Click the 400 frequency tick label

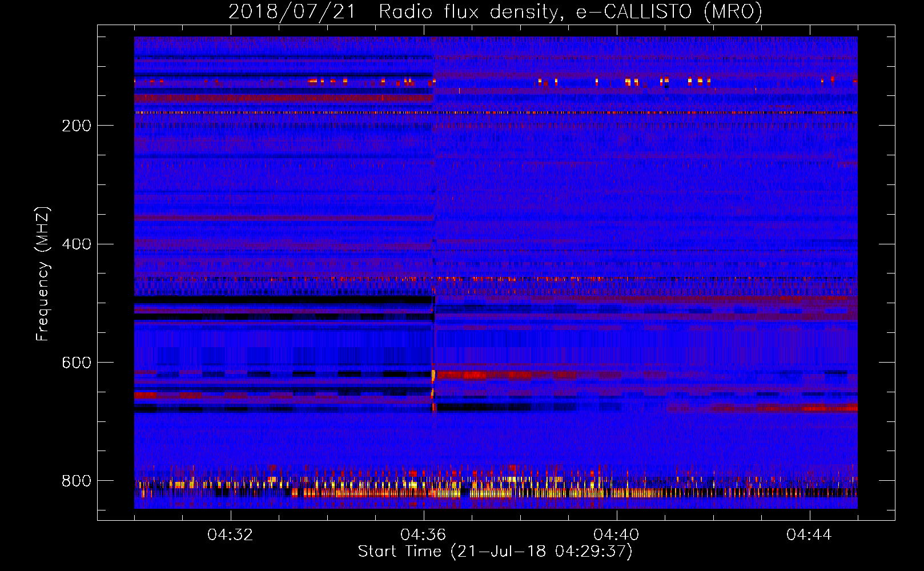[x=77, y=244]
